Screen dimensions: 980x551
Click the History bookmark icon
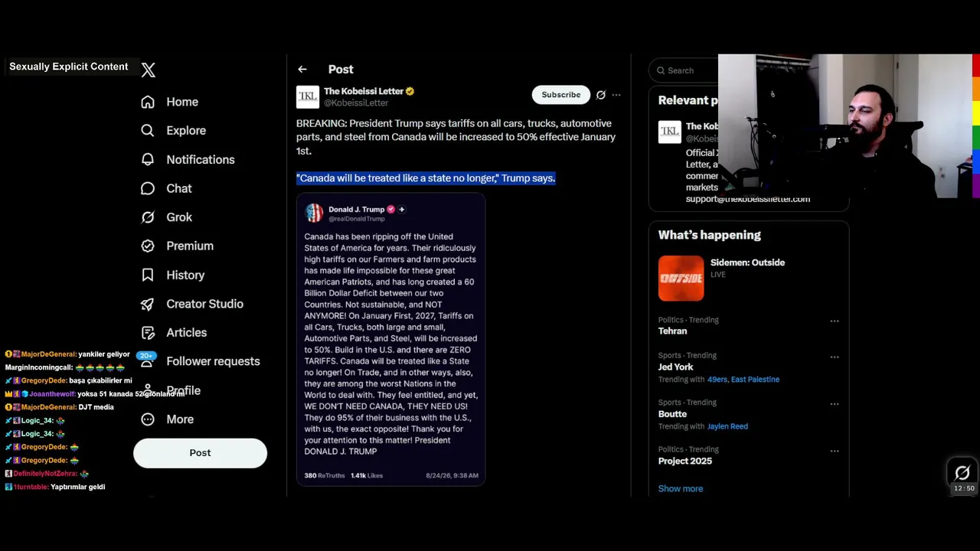tap(148, 275)
